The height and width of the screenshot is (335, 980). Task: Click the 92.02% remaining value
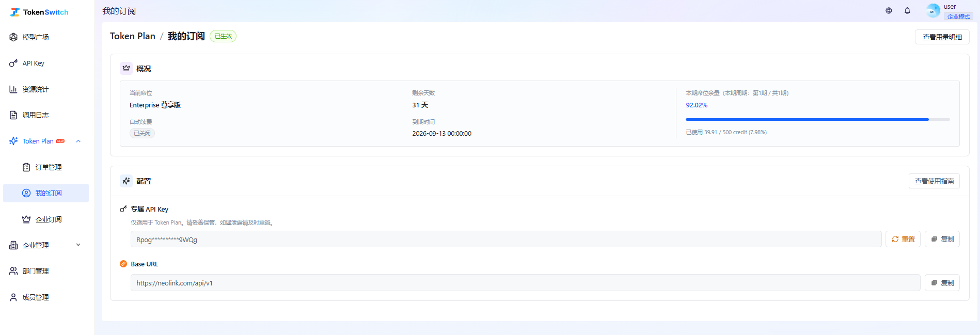(697, 105)
